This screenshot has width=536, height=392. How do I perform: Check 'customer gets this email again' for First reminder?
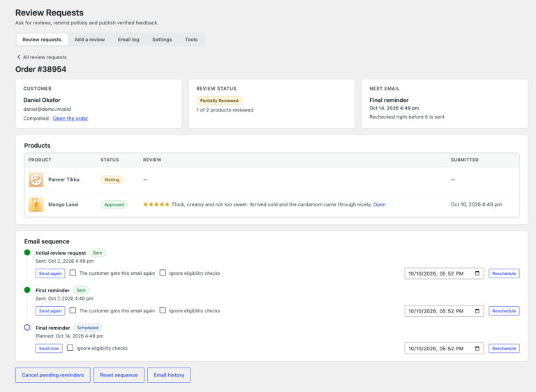tap(73, 310)
